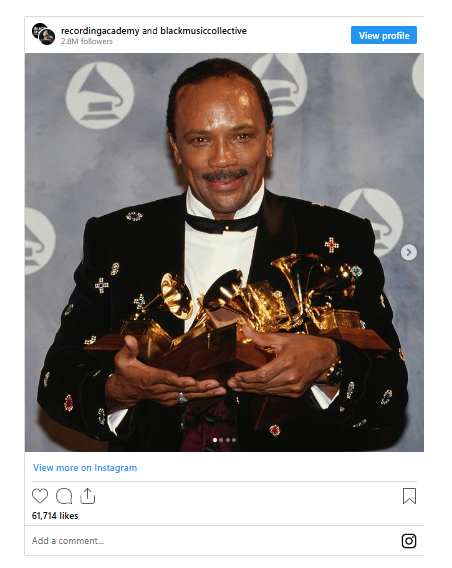Click the overlapping profile avatars
This screenshot has width=452, height=568.
pos(43,34)
